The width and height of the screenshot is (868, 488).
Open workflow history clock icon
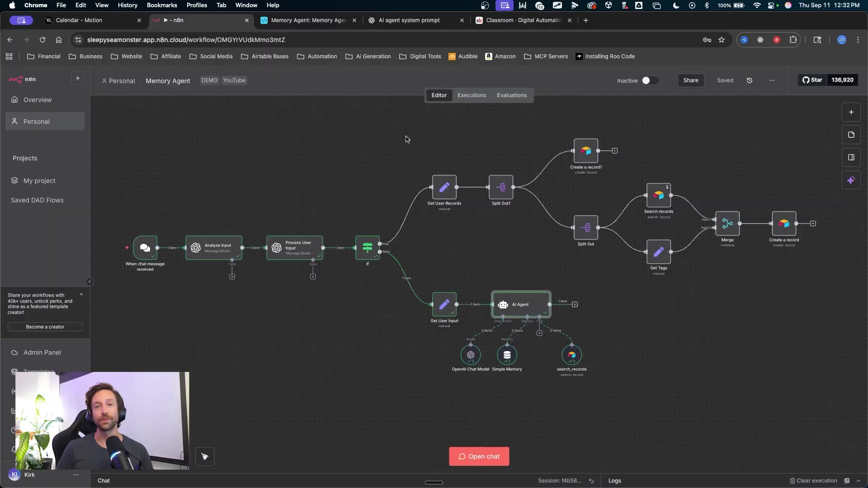click(749, 80)
